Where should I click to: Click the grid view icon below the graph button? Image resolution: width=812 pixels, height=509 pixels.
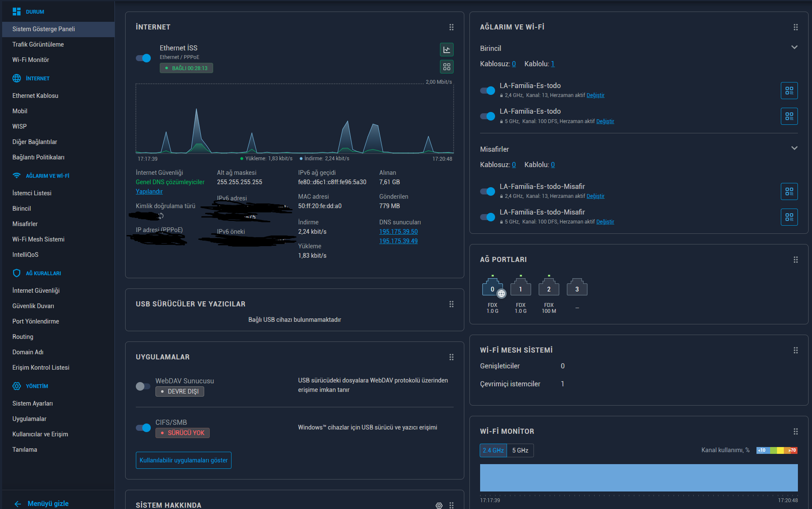(x=447, y=67)
